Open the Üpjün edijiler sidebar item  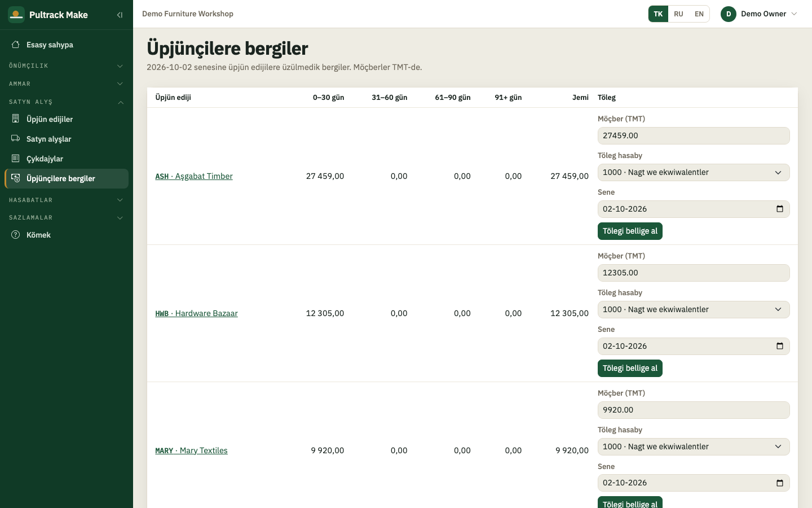pos(67,119)
